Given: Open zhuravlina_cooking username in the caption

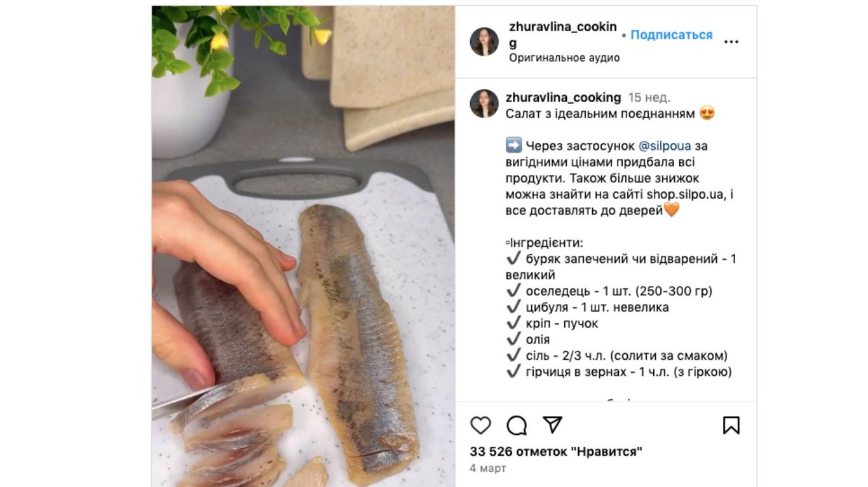Looking at the screenshot, I should click(564, 97).
